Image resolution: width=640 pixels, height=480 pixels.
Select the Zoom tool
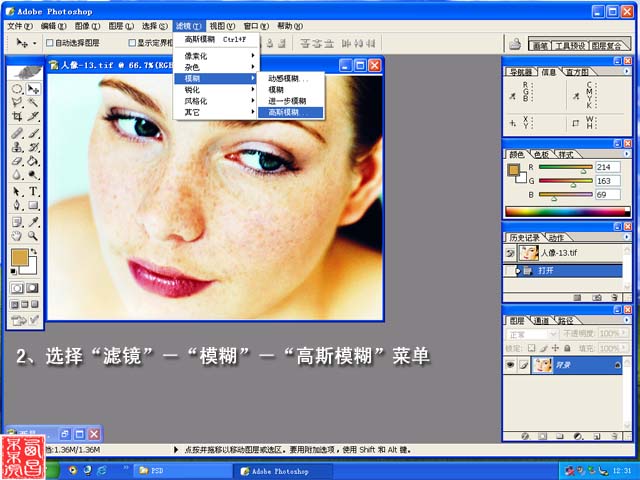33,236
